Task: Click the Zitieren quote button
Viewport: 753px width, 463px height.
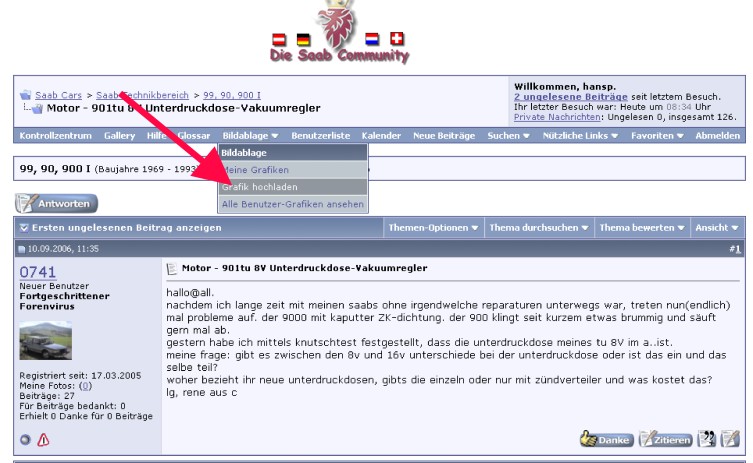Action: click(x=666, y=439)
